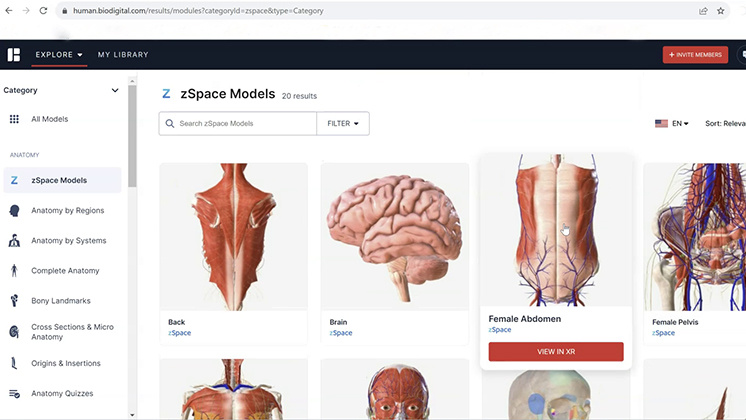The height and width of the screenshot is (420, 746).
Task: Open the Back model thumbnail
Action: (x=234, y=237)
